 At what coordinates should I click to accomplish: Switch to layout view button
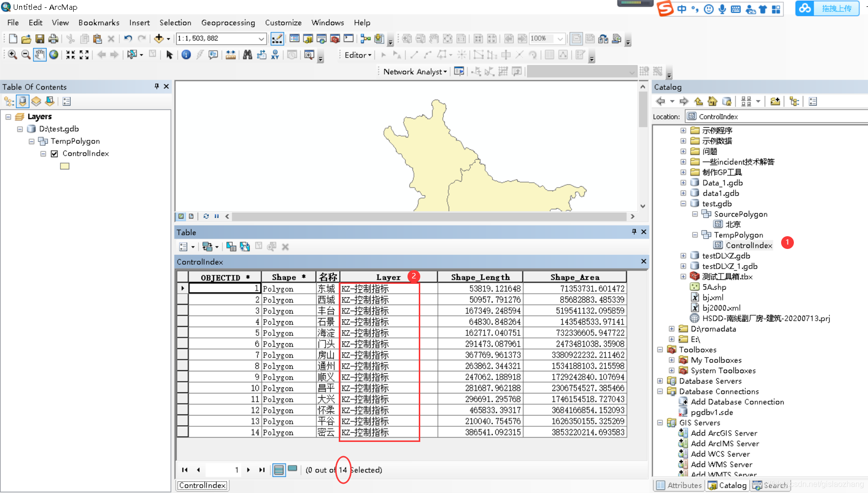point(191,216)
